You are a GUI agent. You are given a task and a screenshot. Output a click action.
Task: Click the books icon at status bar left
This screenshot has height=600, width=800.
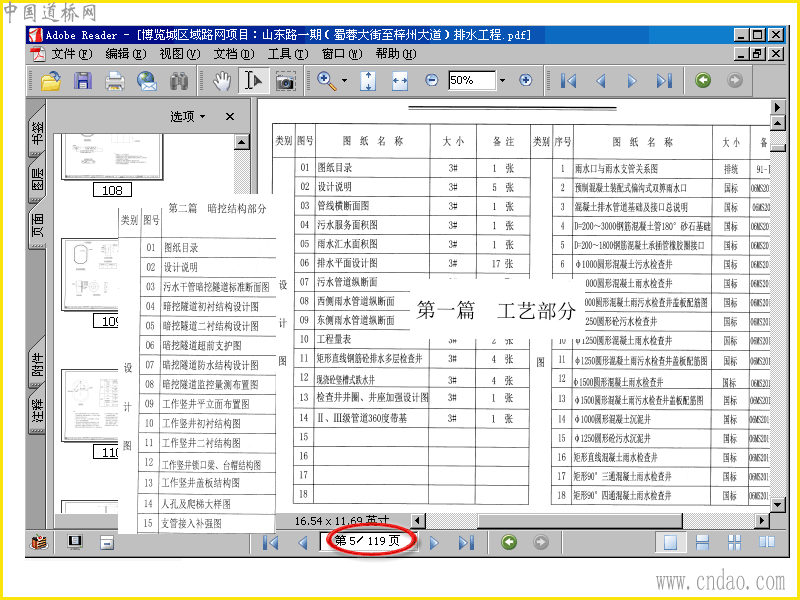click(x=39, y=542)
